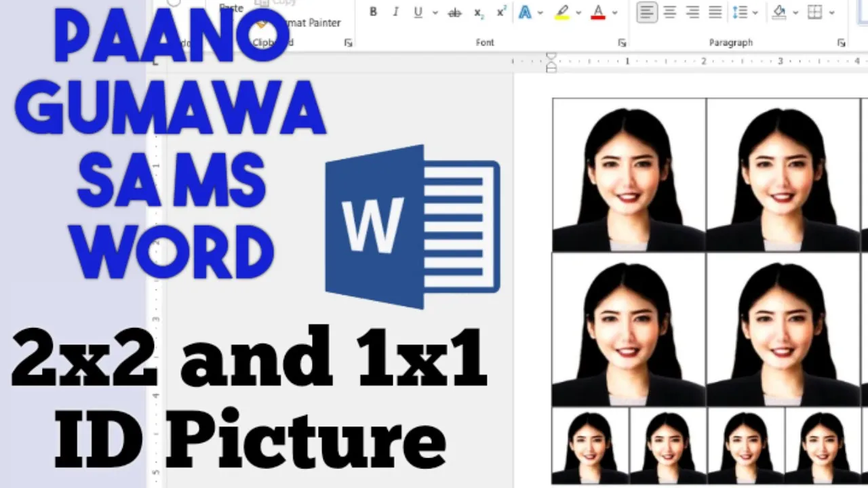Click the indent marker on horizontal ruler

point(551,62)
